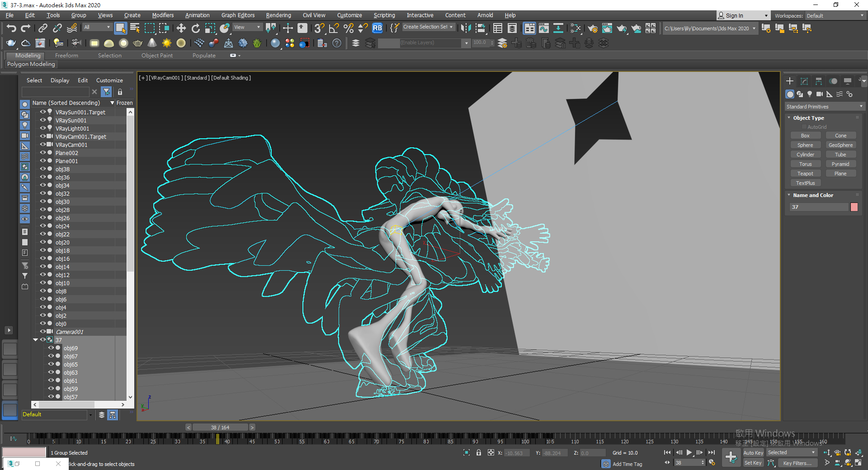Select the Select and Rotate tool
The height and width of the screenshot is (470, 868).
[x=195, y=28]
